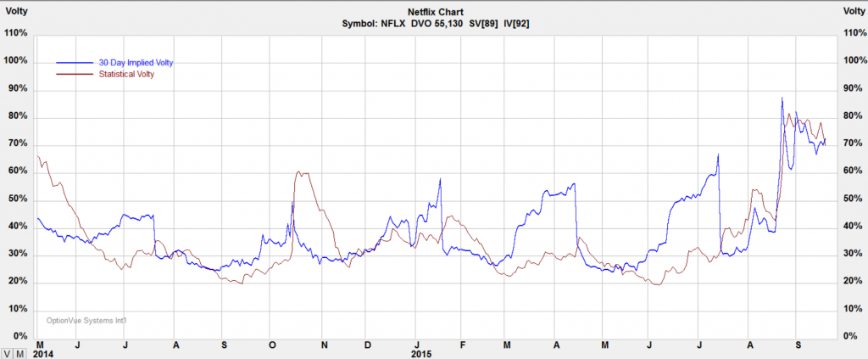Click the 0% label on left axis
The width and height of the screenshot is (868, 359).
(20, 336)
